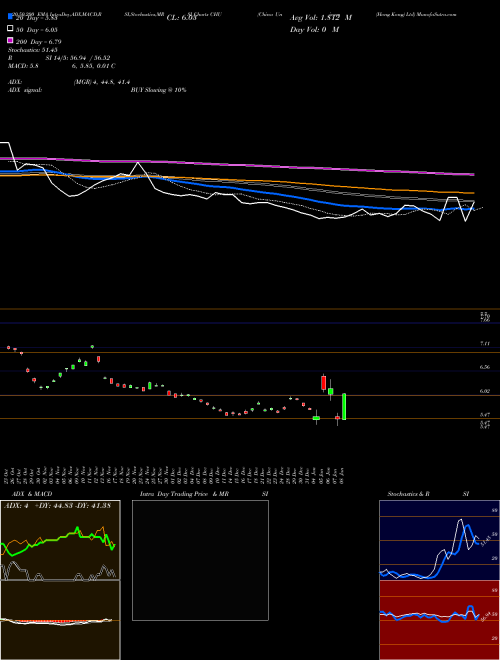Viewport: 500px width, 660px height.
Task: Click the white 50 Day legend swatch
Action: [x=10, y=29]
